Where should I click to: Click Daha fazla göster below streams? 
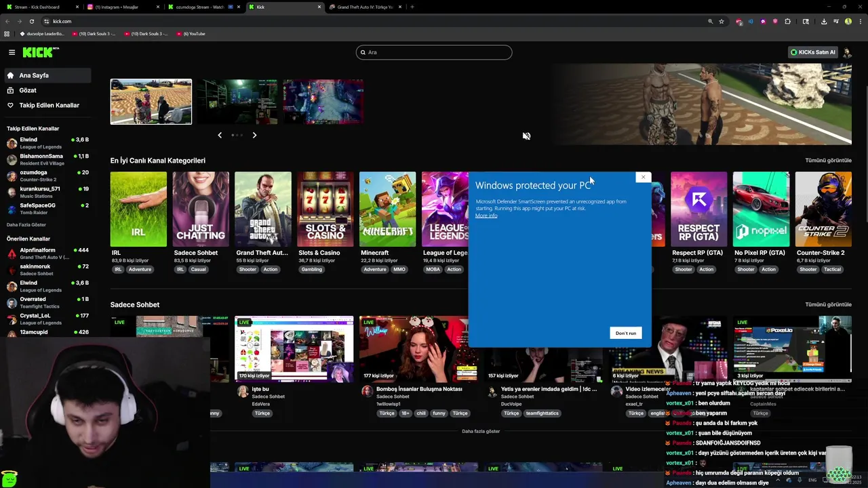click(x=481, y=431)
